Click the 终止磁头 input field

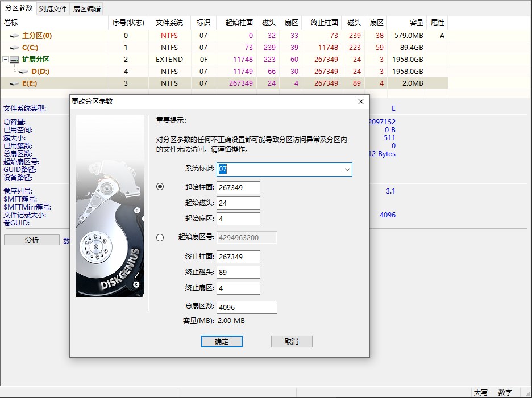click(x=238, y=272)
